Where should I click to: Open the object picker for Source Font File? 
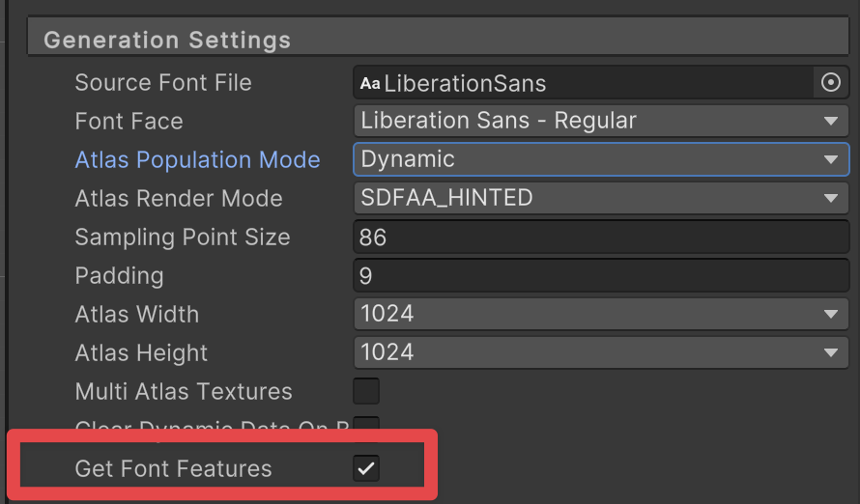pos(830,83)
